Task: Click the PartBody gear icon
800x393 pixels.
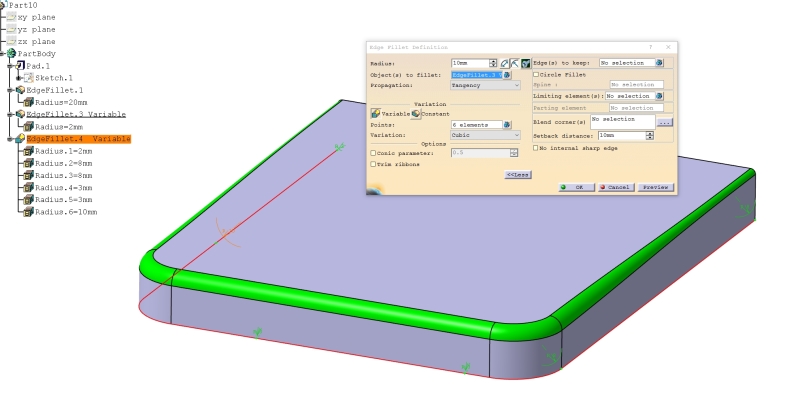Action: (11, 54)
